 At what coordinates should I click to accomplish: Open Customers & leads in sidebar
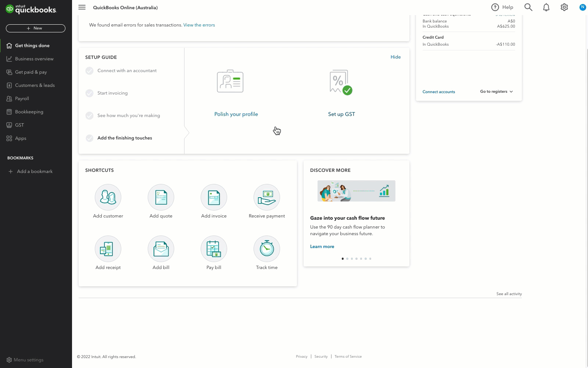click(x=36, y=85)
